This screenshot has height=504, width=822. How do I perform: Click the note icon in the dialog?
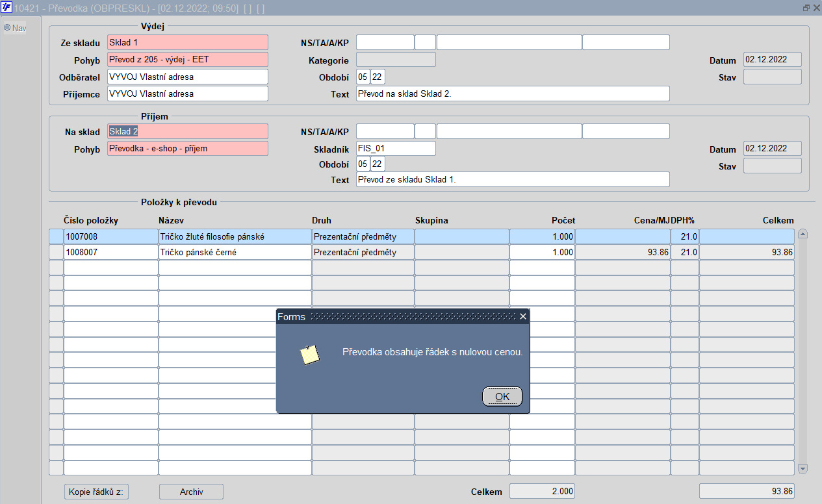(x=309, y=354)
